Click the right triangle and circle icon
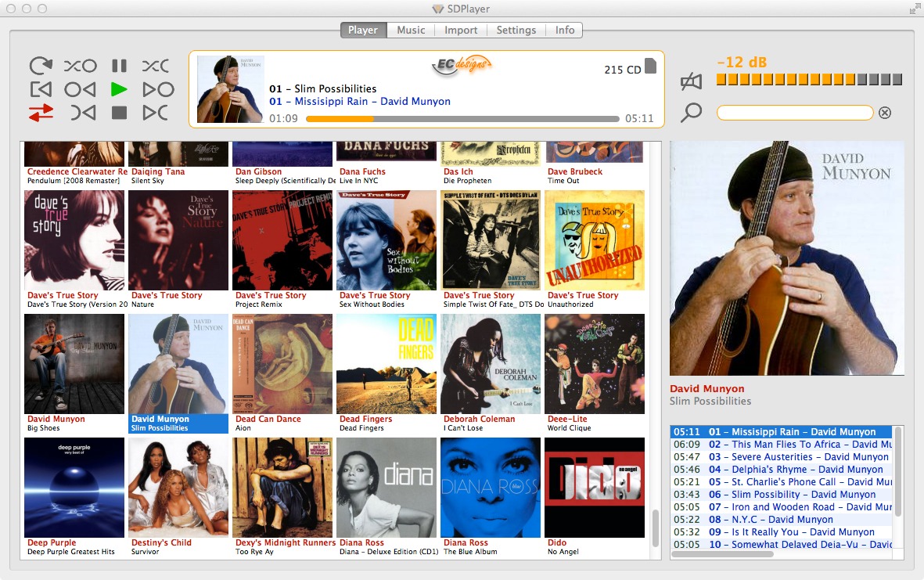The height and width of the screenshot is (580, 924). click(x=159, y=89)
